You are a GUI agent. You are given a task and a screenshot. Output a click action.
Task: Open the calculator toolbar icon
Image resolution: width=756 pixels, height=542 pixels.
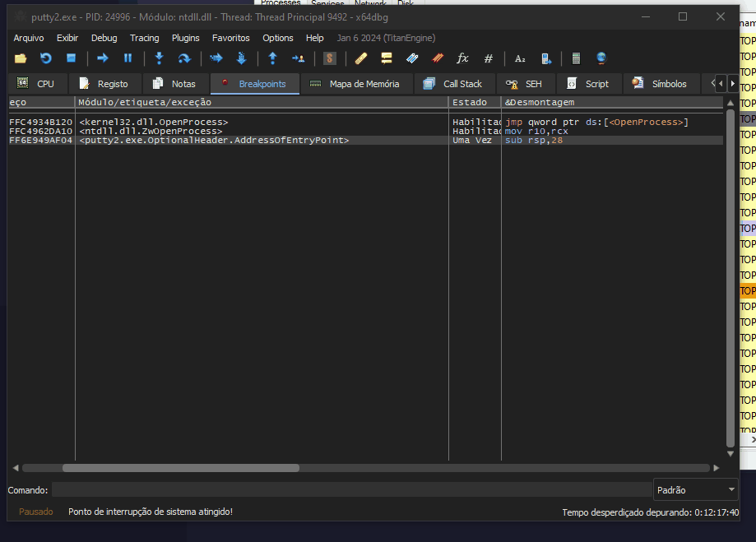click(x=576, y=58)
